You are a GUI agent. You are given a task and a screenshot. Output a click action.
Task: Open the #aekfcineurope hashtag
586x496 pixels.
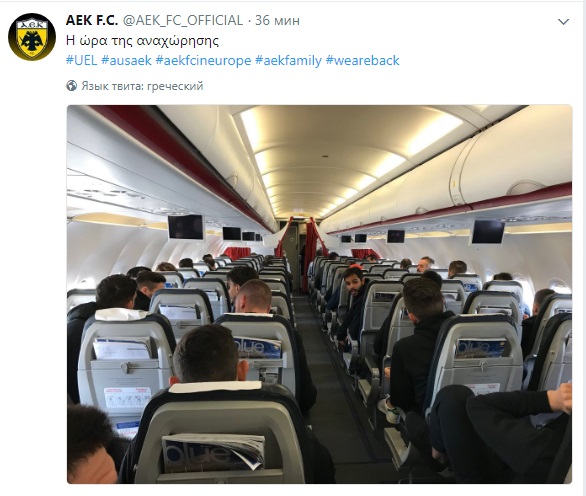tap(203, 60)
